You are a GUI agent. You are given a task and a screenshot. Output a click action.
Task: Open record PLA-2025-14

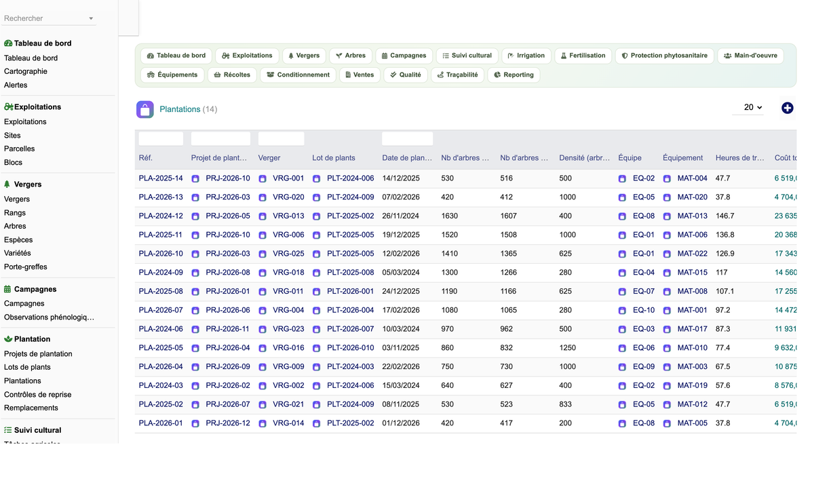(161, 178)
